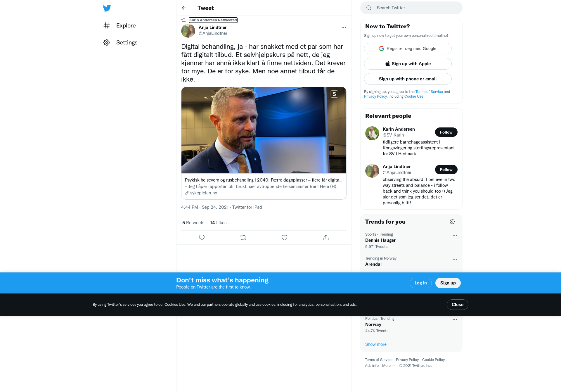Screen dimensions: 561x392
Task: Open more options menu on Anja's tweet
Action: (x=344, y=27)
